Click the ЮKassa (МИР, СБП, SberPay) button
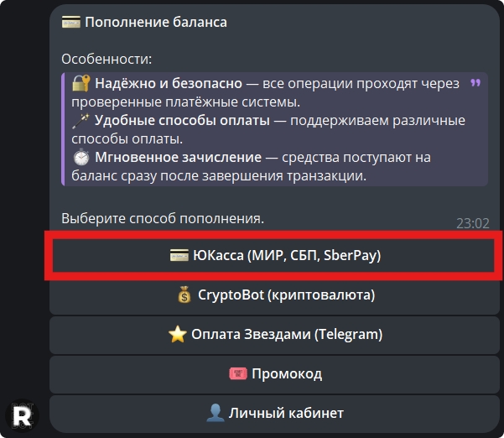Image resolution: width=504 pixels, height=438 pixels. (274, 256)
